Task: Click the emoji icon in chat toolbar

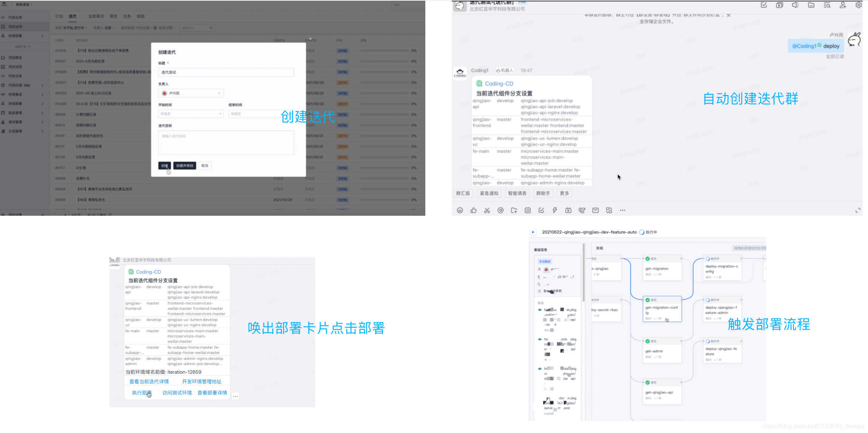Action: 460,210
